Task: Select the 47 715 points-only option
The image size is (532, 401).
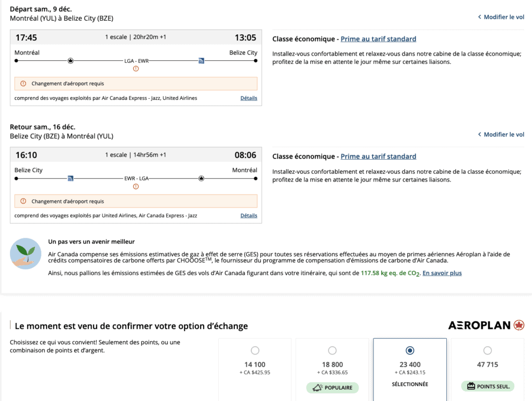Action: pos(487,351)
